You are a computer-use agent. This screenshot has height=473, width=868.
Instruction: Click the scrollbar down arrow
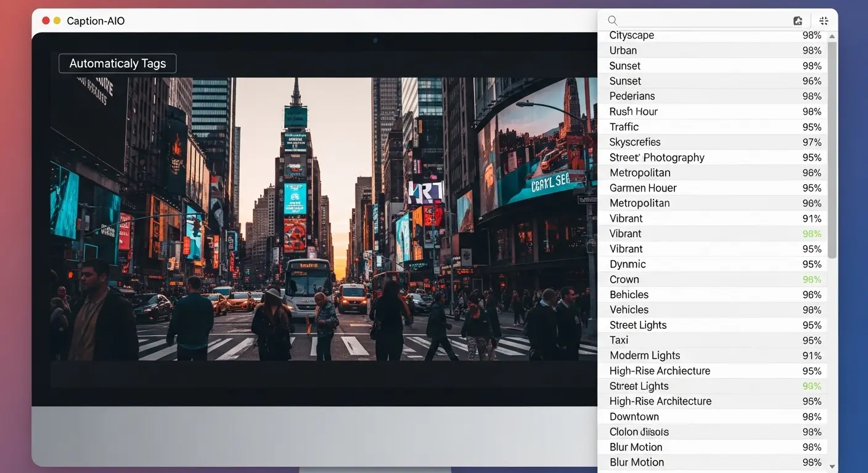click(x=832, y=467)
